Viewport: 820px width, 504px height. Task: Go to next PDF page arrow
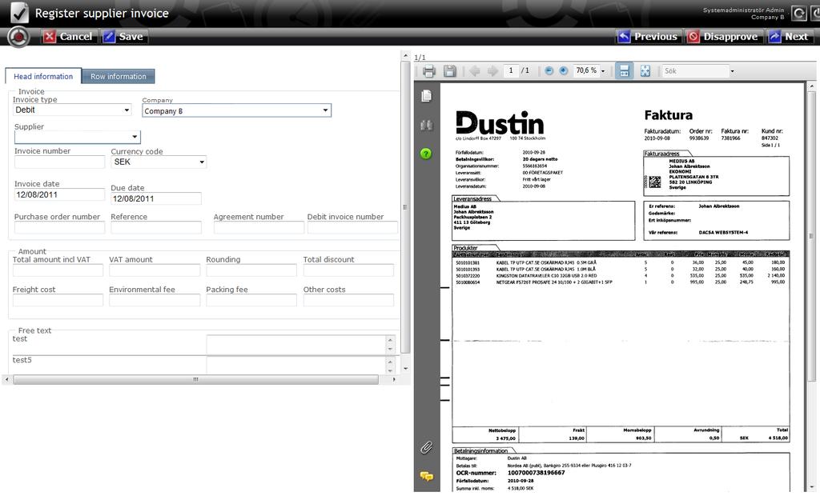pyautogui.click(x=492, y=71)
